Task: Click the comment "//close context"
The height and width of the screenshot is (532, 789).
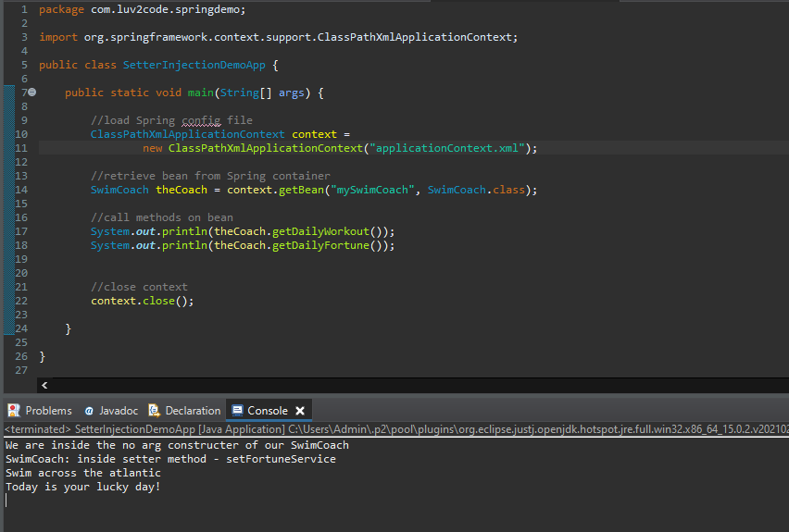Action: pyautogui.click(x=139, y=287)
